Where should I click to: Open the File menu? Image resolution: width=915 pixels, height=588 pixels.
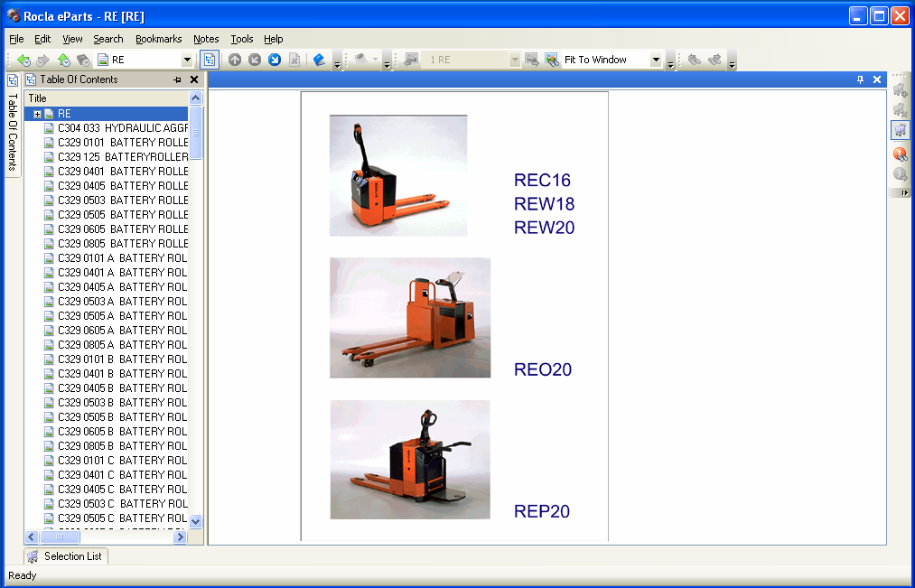click(x=16, y=39)
